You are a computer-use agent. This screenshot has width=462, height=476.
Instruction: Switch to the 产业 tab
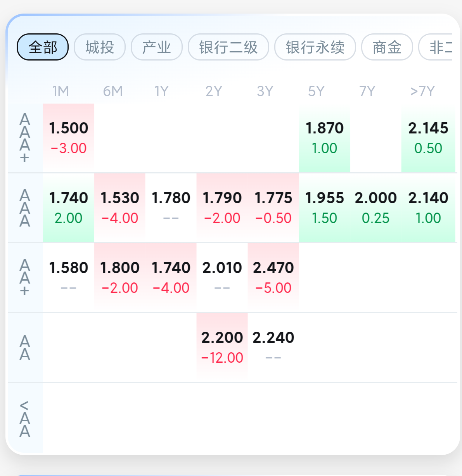157,47
